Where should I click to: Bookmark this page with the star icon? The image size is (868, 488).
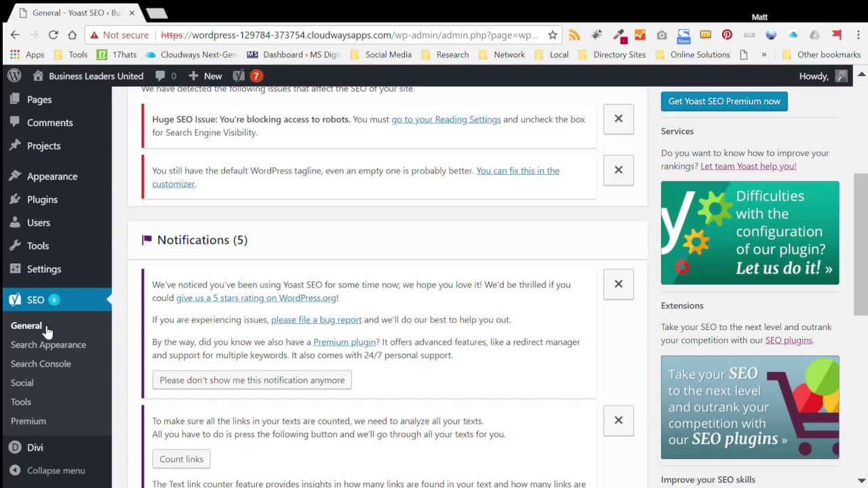(x=553, y=35)
